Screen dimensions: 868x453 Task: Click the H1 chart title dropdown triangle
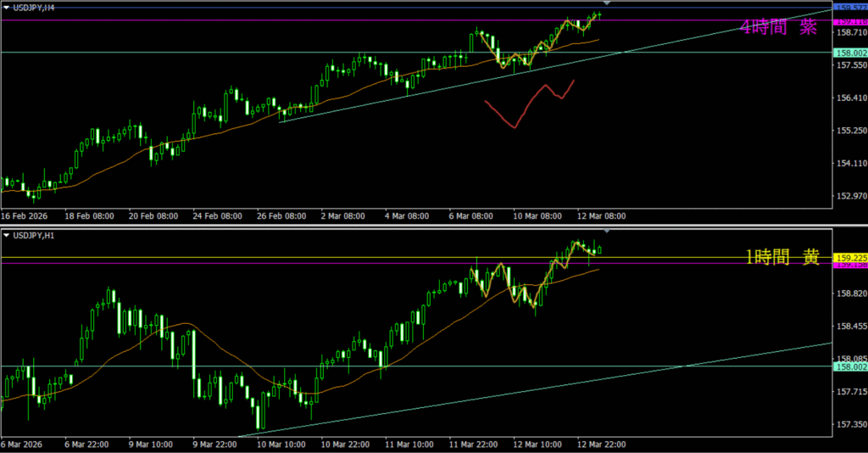pyautogui.click(x=7, y=235)
